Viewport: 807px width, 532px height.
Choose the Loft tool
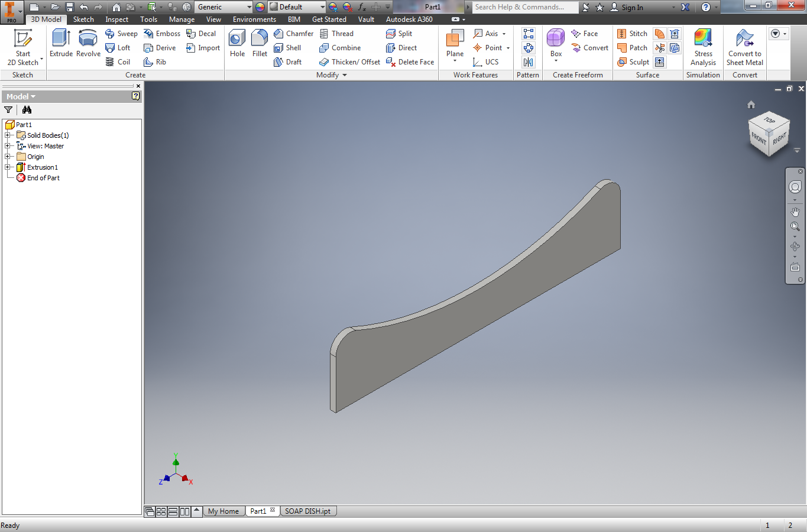(x=118, y=48)
